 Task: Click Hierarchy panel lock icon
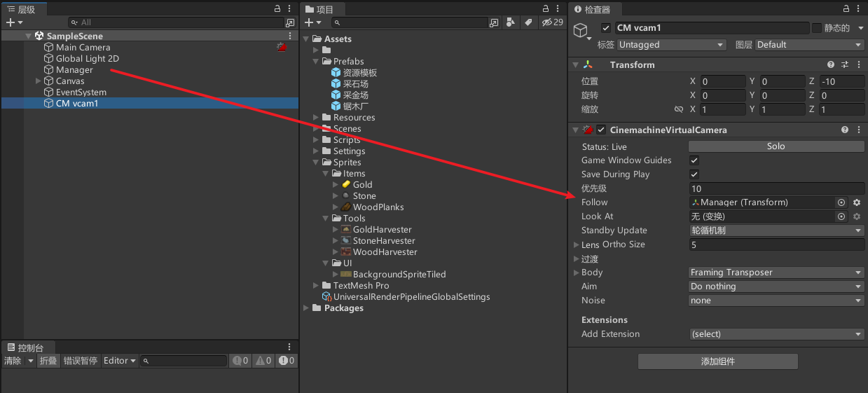278,8
